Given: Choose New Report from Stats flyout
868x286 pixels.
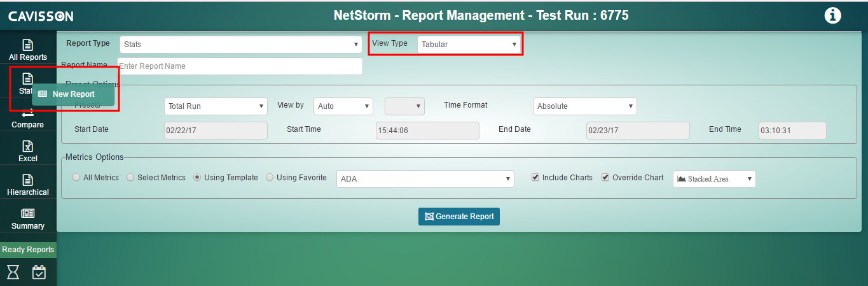Looking at the screenshot, I should pos(73,94).
